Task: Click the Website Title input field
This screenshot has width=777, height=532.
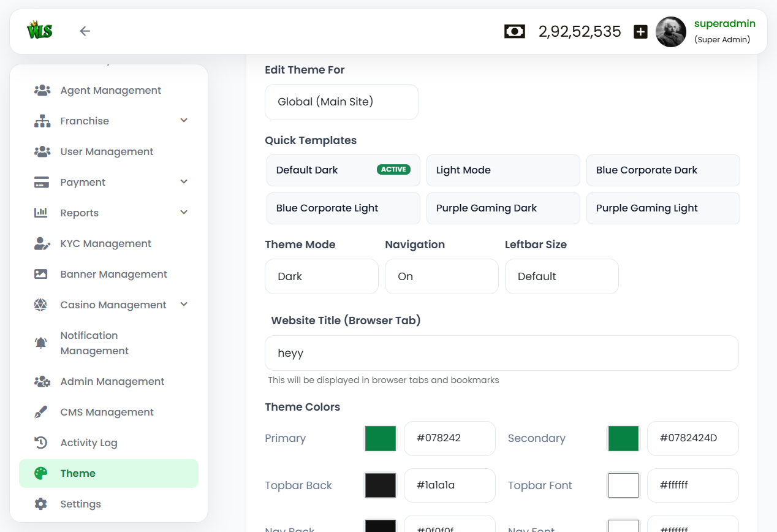Action: point(501,353)
